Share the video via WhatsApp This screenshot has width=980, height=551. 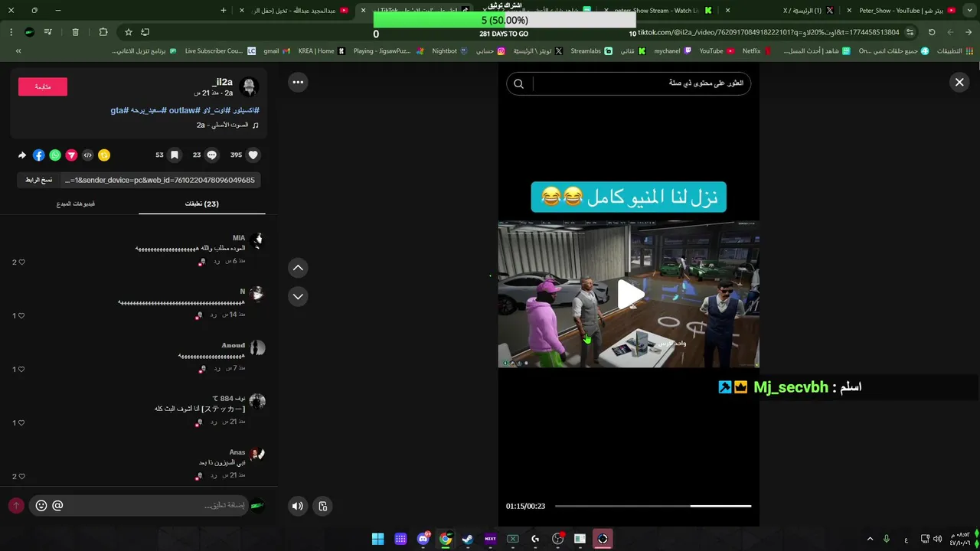tap(55, 155)
